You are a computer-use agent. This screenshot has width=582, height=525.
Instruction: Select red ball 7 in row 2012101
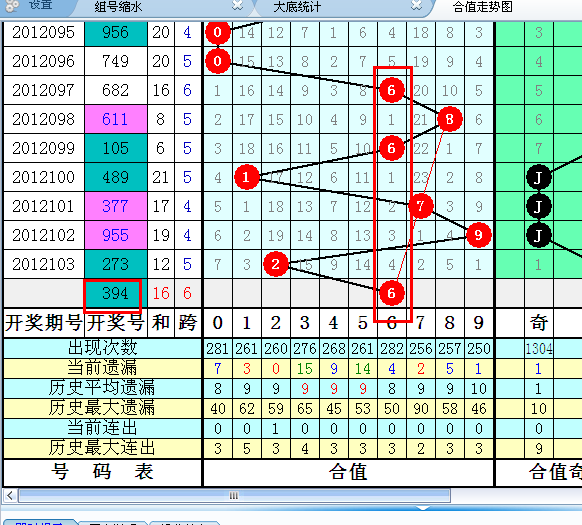point(421,206)
